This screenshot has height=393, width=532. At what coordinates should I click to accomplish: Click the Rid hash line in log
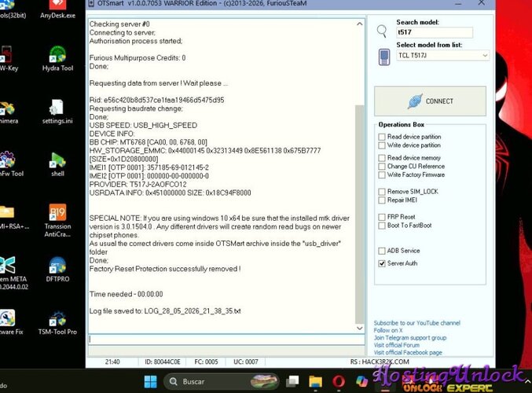click(x=156, y=100)
